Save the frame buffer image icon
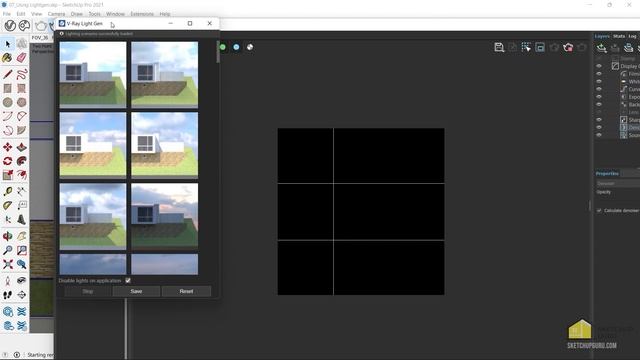 click(x=499, y=47)
